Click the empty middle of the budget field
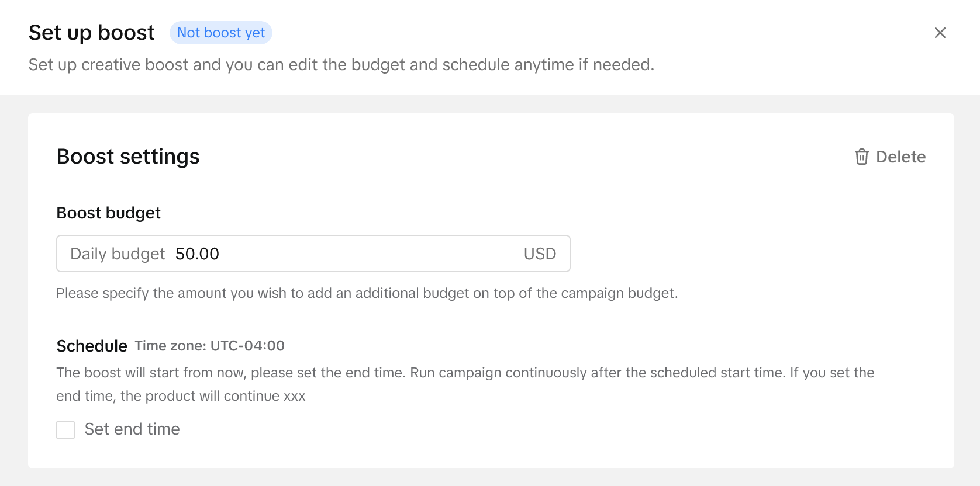The height and width of the screenshot is (486, 980). pyautogui.click(x=368, y=254)
